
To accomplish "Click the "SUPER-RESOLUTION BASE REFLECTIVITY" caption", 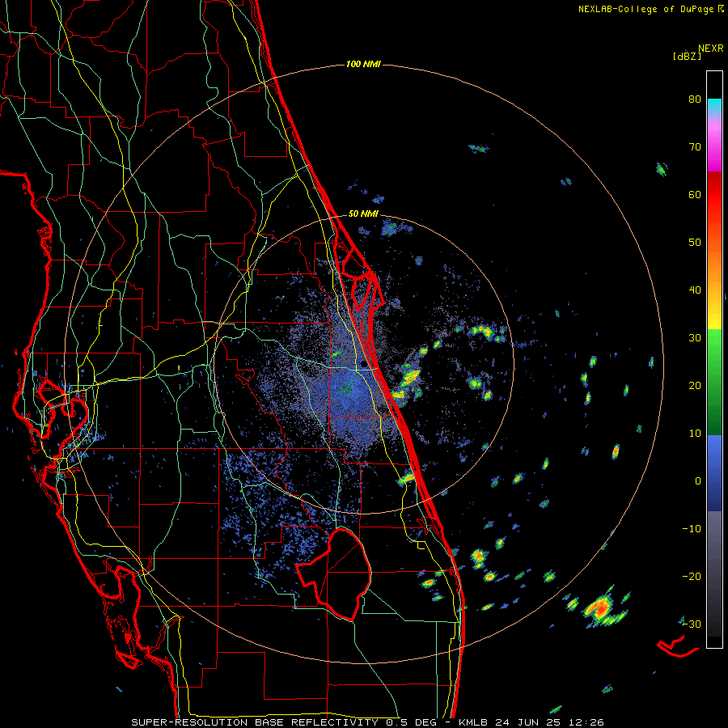I will click(x=255, y=722).
